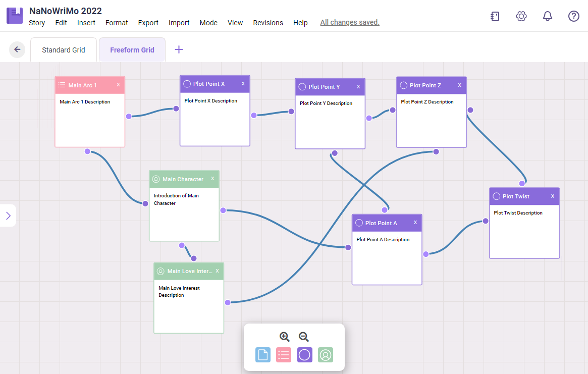
Task: Click the zoom in magnifier icon
Action: (x=285, y=337)
